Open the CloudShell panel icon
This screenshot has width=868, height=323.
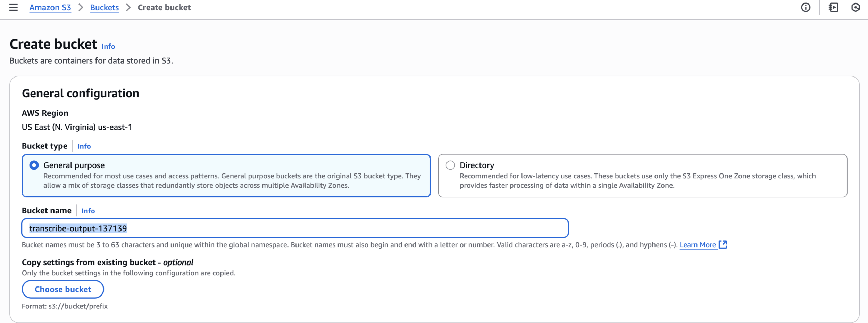(x=833, y=7)
